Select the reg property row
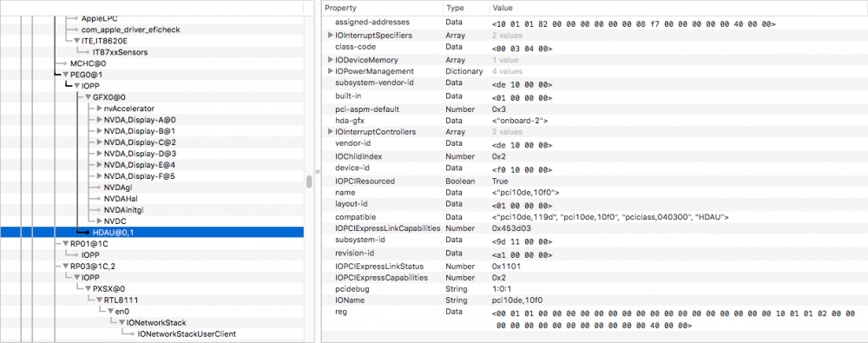 pyautogui.click(x=595, y=319)
